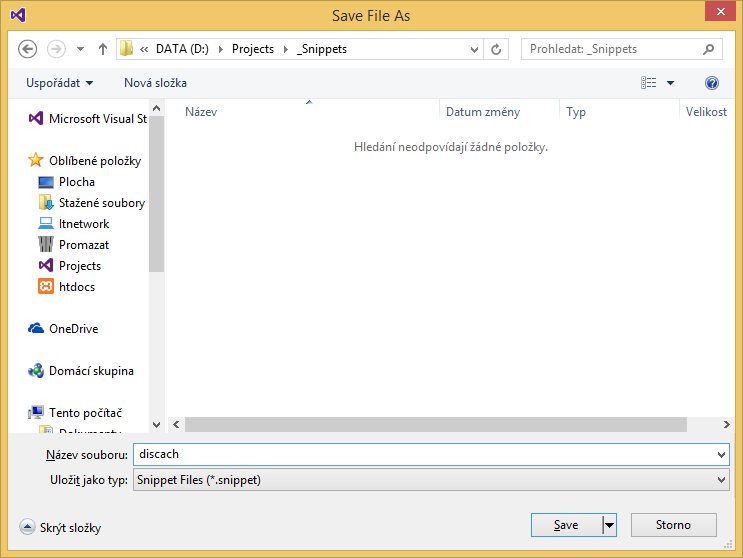Open the Uložit jako typ dropdown
The height and width of the screenshot is (558, 743).
431,480
